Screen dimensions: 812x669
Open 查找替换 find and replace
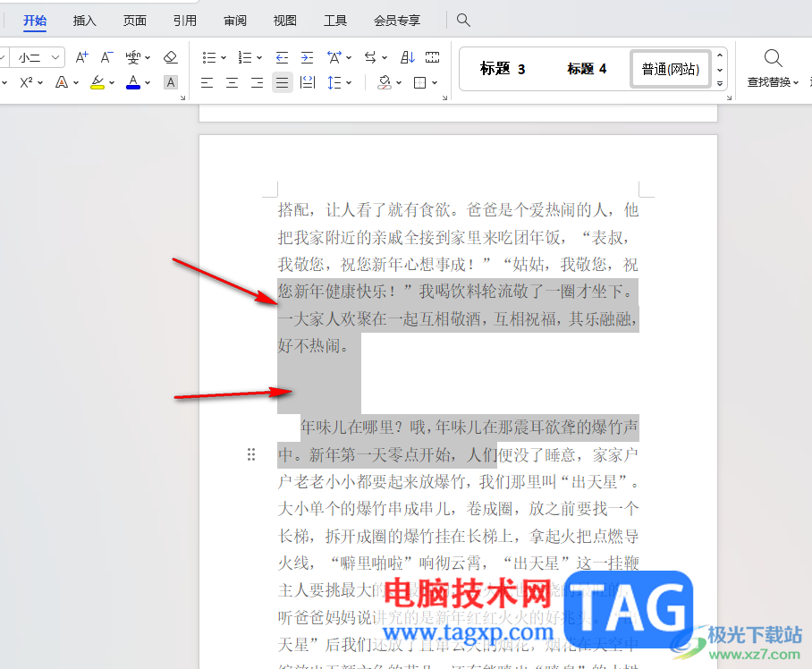click(773, 68)
